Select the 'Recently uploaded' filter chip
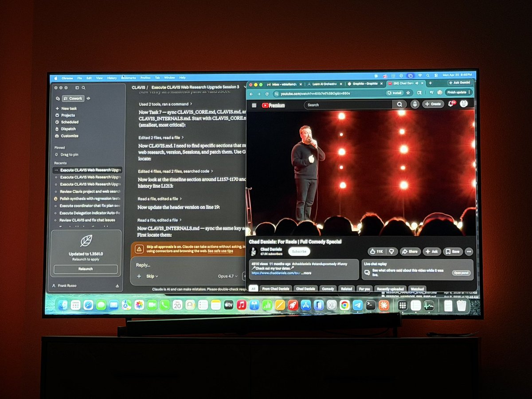The height and width of the screenshot is (399, 532). coord(390,289)
